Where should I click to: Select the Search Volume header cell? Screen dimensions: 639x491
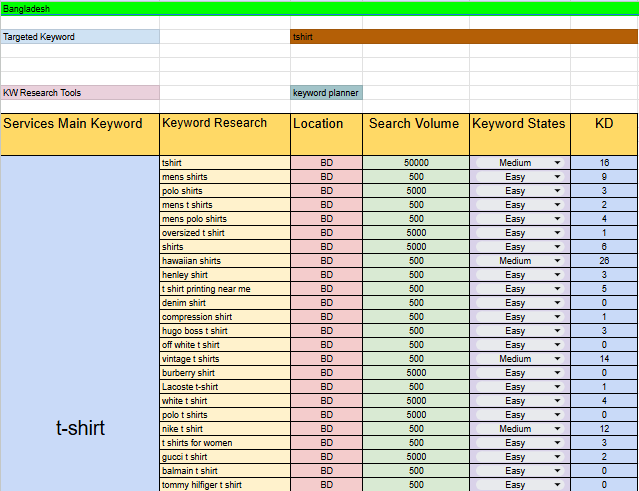pyautogui.click(x=415, y=134)
